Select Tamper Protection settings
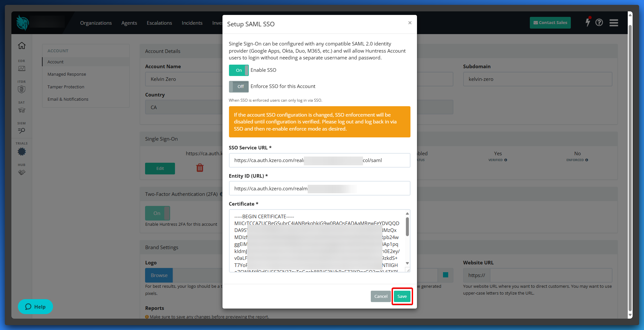The width and height of the screenshot is (644, 330). click(x=66, y=87)
